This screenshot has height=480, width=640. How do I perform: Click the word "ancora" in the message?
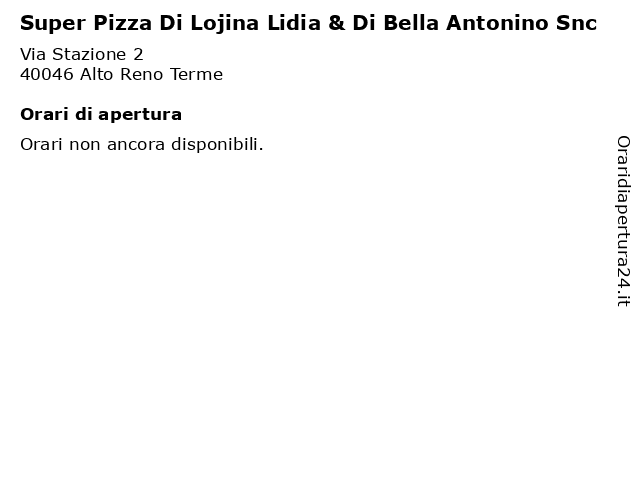136,145
